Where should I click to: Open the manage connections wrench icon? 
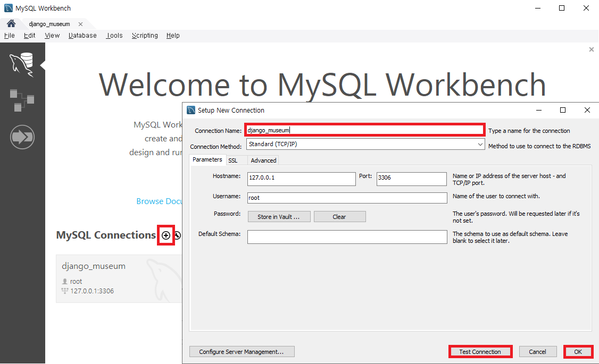point(178,235)
